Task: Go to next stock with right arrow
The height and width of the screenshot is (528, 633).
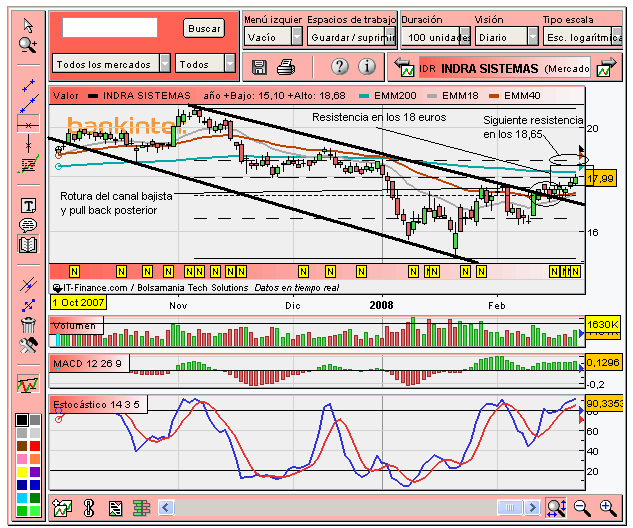Action: tap(607, 67)
